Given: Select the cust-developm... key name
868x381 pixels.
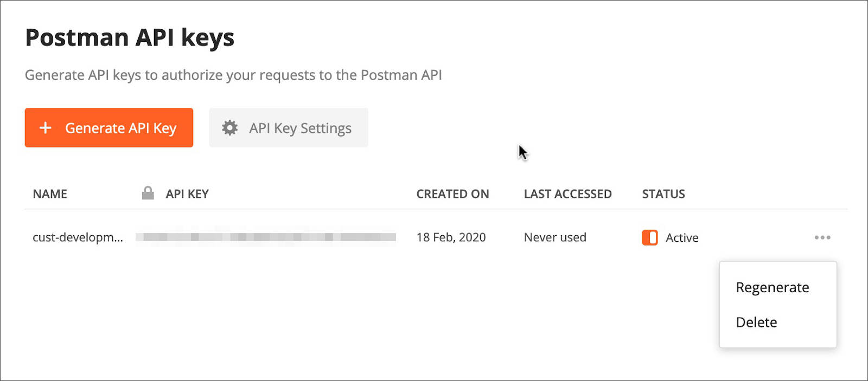Looking at the screenshot, I should [x=78, y=237].
